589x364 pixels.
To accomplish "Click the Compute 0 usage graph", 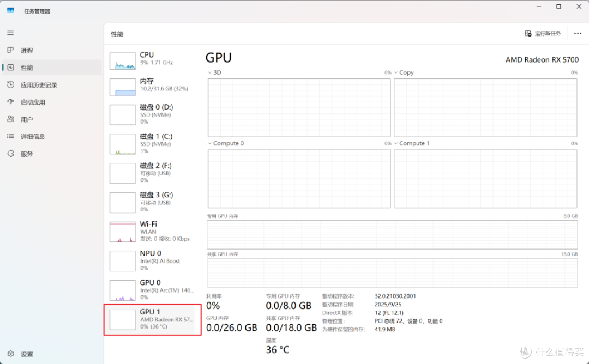I will [x=299, y=179].
